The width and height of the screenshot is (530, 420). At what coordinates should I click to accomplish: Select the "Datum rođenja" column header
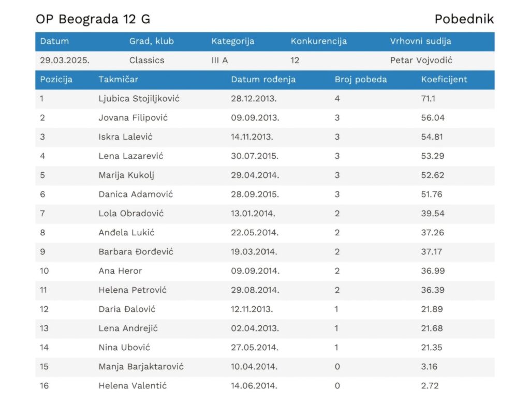coord(263,80)
